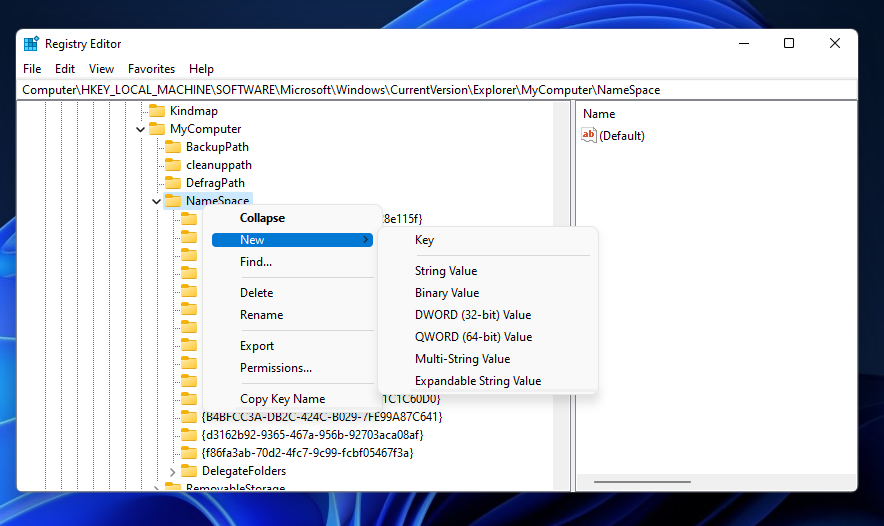Click the NameSpace folder icon
Viewport: 884px width, 526px height.
[x=173, y=201]
